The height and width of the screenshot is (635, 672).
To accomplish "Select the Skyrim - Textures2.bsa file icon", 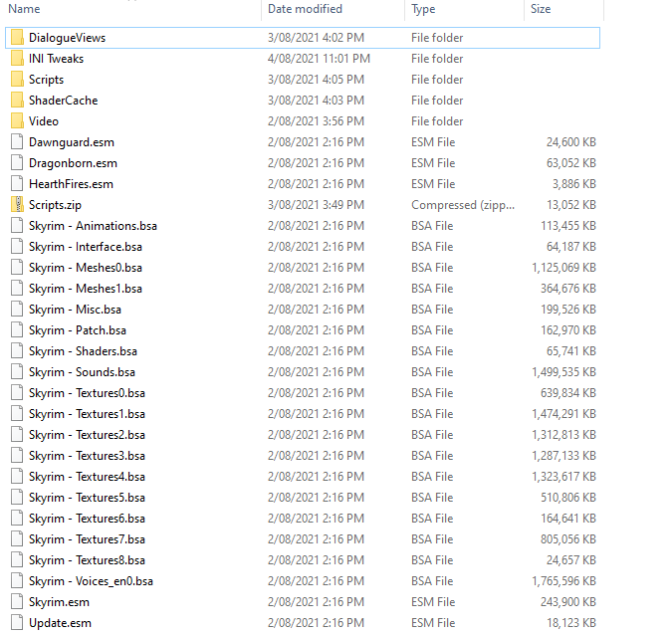I will click(17, 435).
